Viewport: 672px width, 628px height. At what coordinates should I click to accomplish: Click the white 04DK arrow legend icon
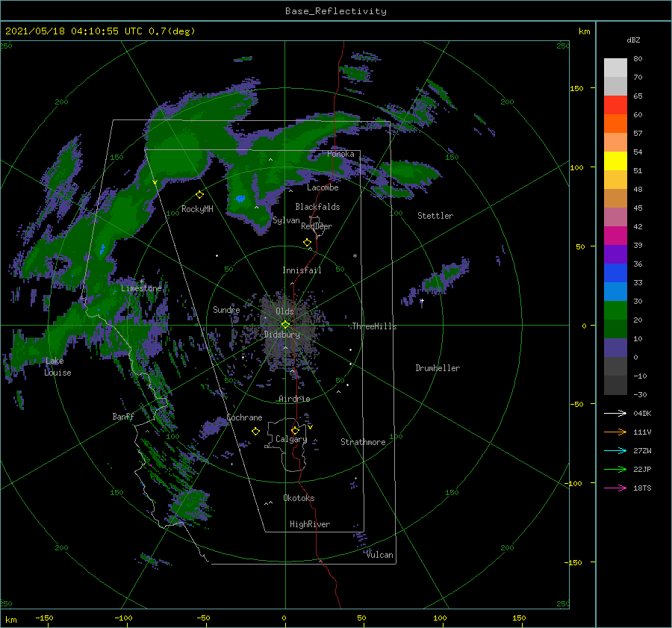615,413
